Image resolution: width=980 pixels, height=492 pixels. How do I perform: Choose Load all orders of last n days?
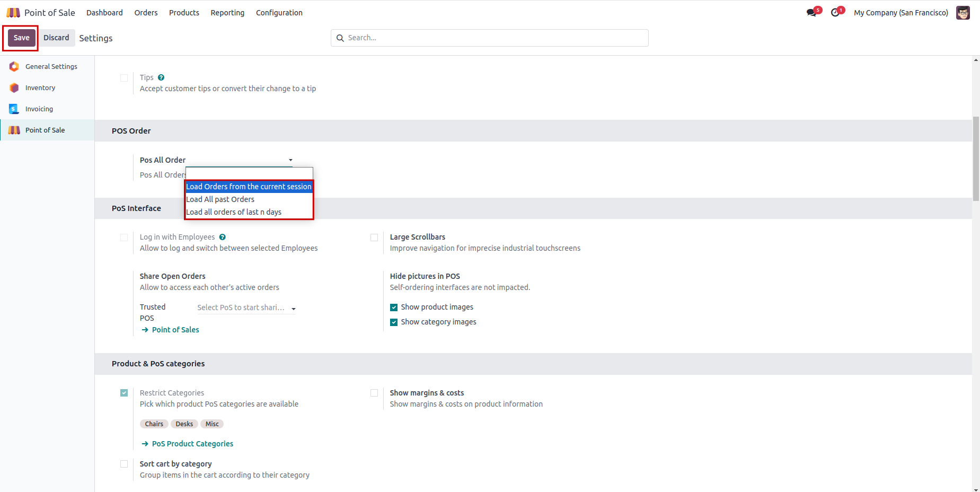[234, 212]
